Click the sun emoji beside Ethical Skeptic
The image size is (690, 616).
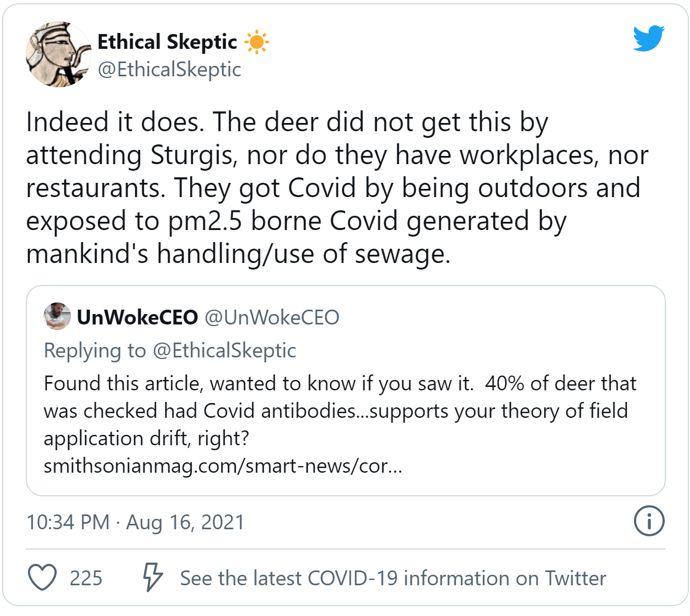pos(257,42)
